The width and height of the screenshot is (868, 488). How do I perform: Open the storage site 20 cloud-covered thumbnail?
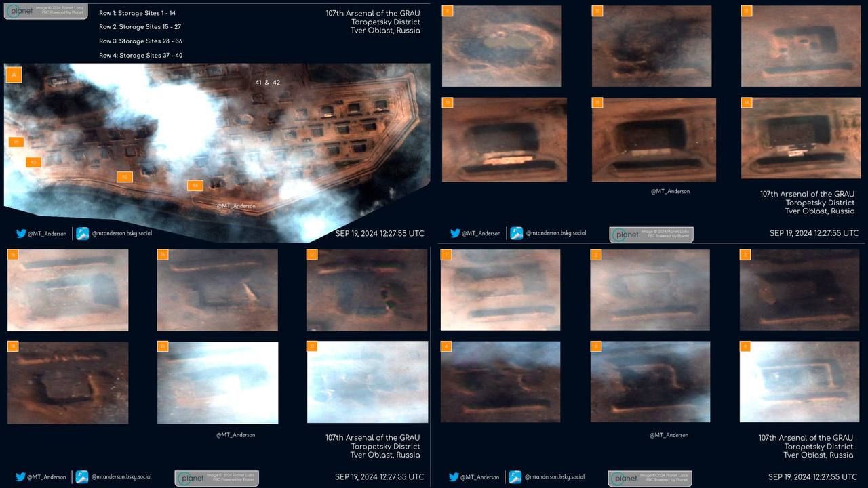pos(218,383)
